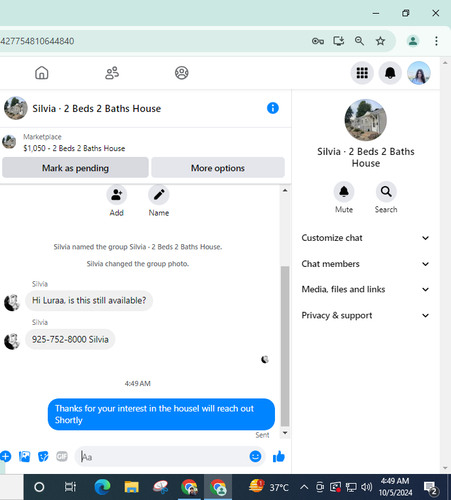The image size is (451, 500).
Task: Click the chat scrollbar down arrow
Action: tap(285, 433)
